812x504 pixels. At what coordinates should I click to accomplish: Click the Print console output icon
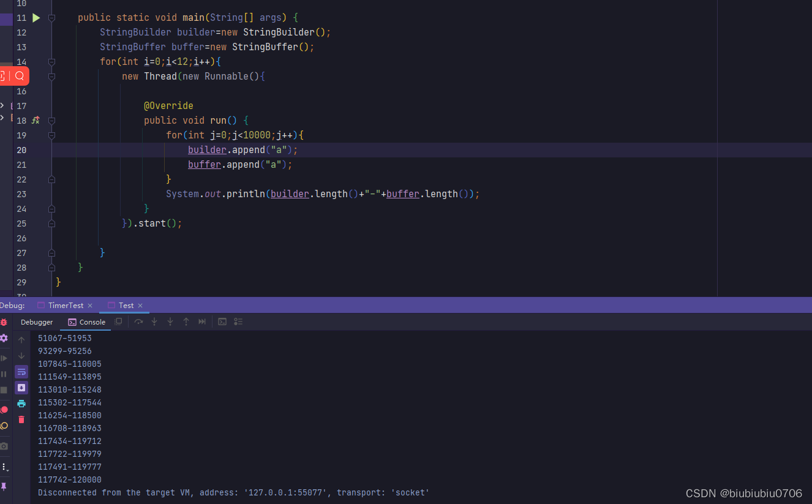[x=21, y=403]
